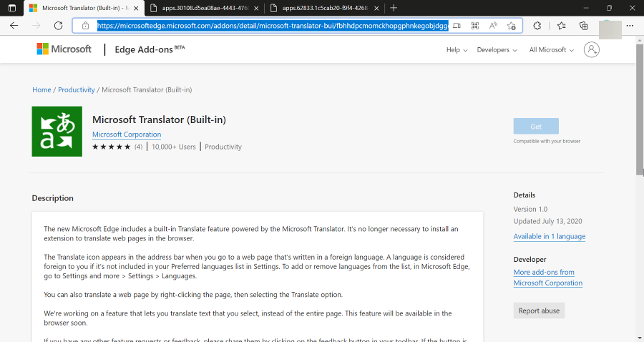
Task: Open the Collections icon
Action: [584, 26]
